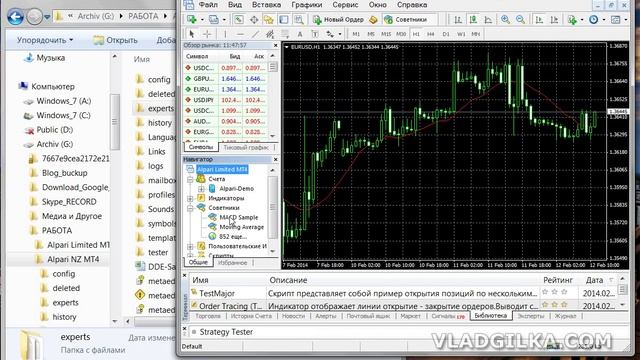Toggle the Terminal panel icon
This screenshot has height=360, width=640.
(284, 19)
